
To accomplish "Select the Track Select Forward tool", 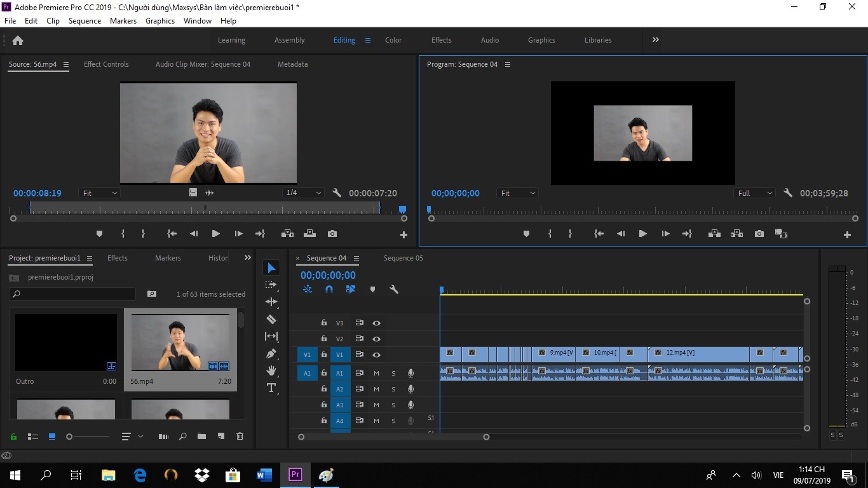I will click(271, 285).
